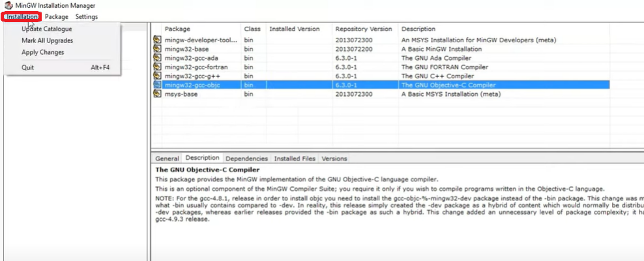Mark checkbox icon for mingw-developer-toolkit

[157, 40]
